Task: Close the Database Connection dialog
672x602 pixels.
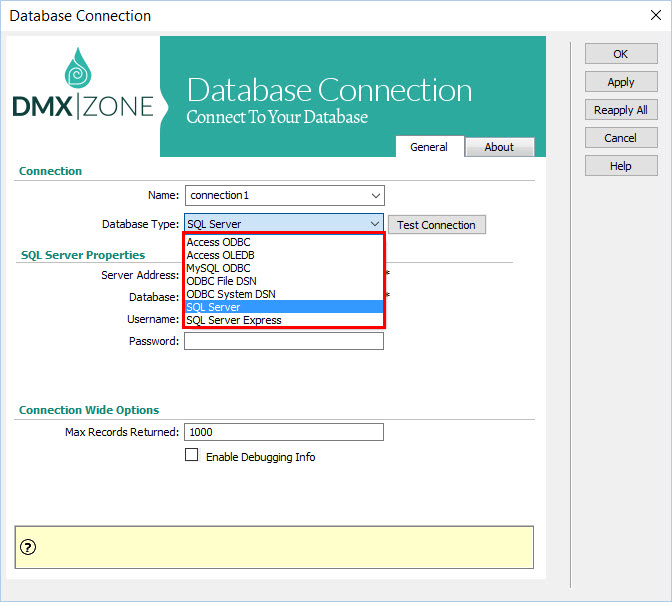Action: click(655, 15)
